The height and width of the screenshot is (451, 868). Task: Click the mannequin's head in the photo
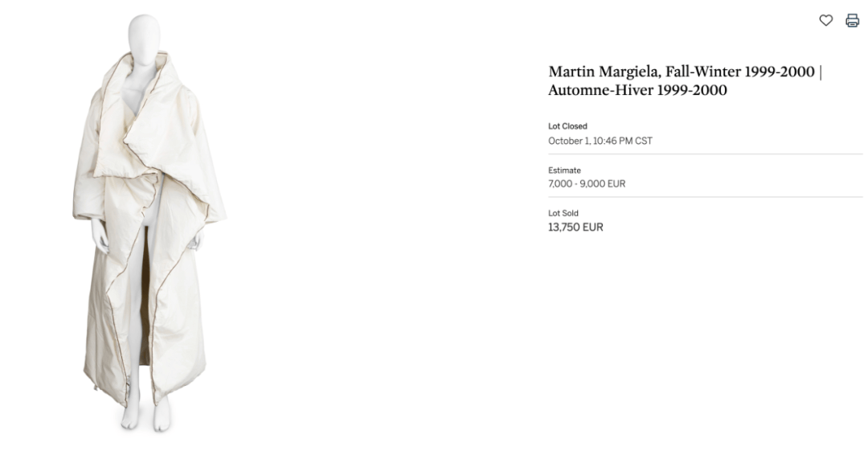pyautogui.click(x=145, y=35)
